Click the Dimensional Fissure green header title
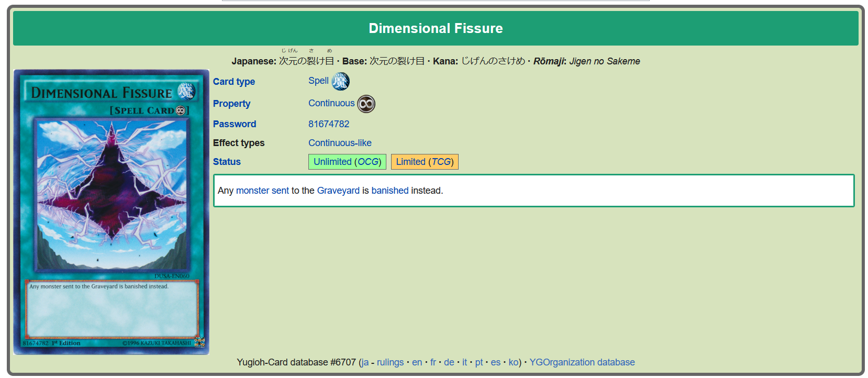 [436, 28]
